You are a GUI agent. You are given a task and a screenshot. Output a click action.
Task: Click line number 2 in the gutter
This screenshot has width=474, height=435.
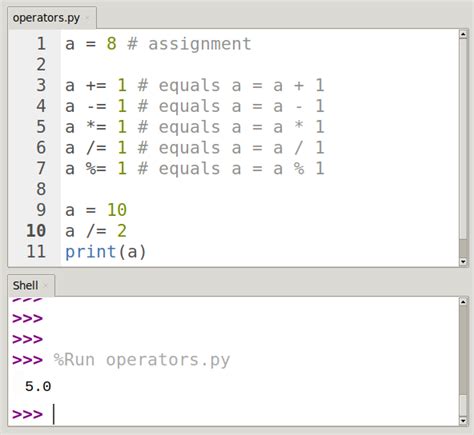[x=41, y=64]
